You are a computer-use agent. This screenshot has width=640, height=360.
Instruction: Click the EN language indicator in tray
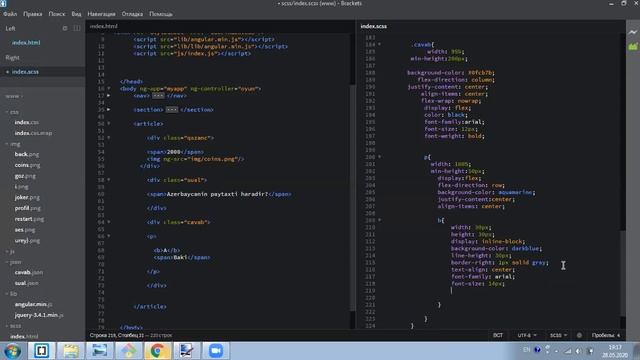coord(527,350)
